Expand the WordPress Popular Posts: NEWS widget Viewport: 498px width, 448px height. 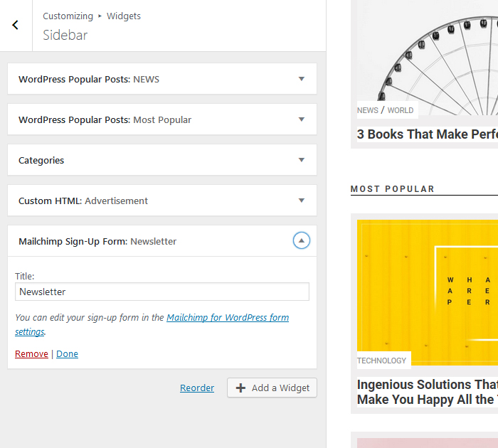pos(302,79)
